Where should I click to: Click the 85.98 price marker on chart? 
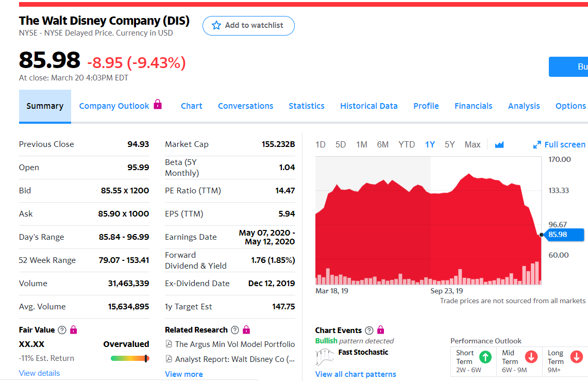click(x=564, y=235)
